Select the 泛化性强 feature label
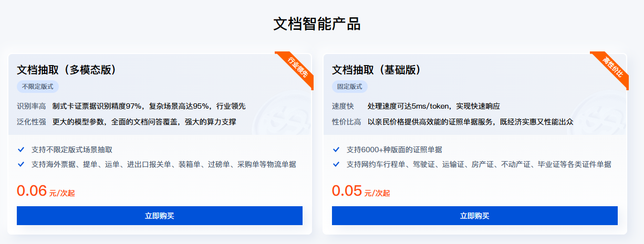This screenshot has height=244, width=644. [32, 122]
